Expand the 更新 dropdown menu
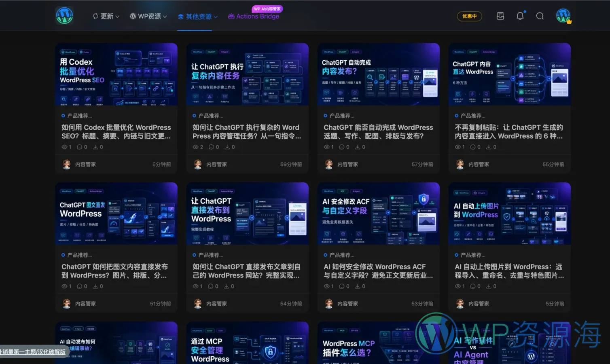Screen dimensions: 610x364 [x=106, y=16]
